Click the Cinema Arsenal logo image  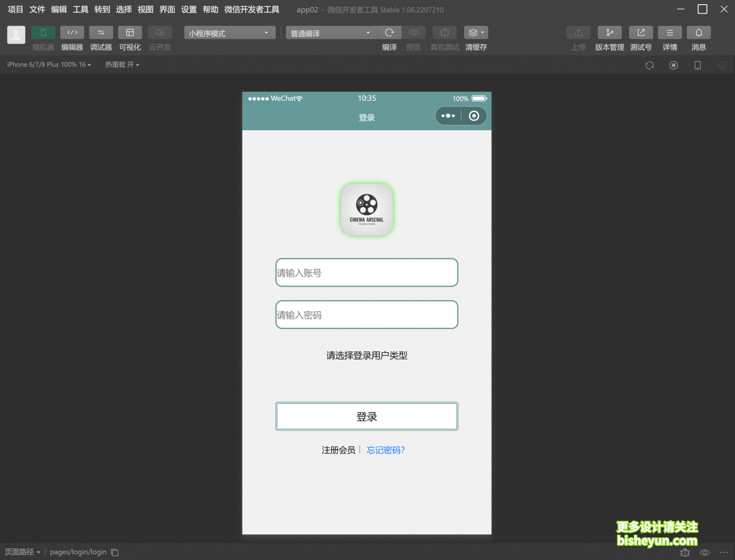[367, 209]
